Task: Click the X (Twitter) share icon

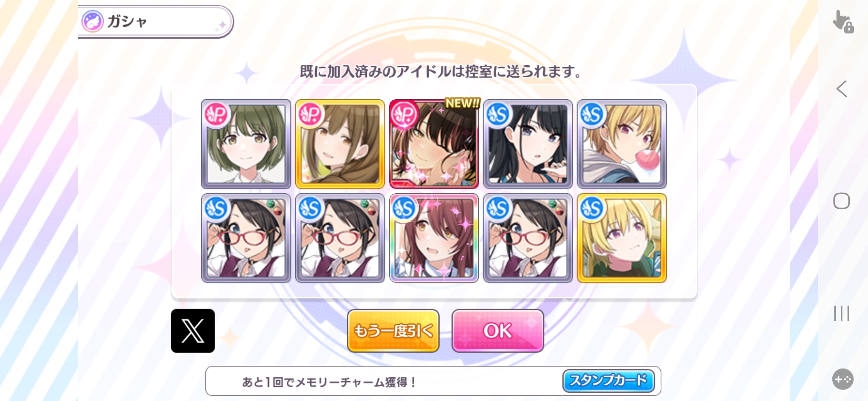Action: [x=193, y=331]
